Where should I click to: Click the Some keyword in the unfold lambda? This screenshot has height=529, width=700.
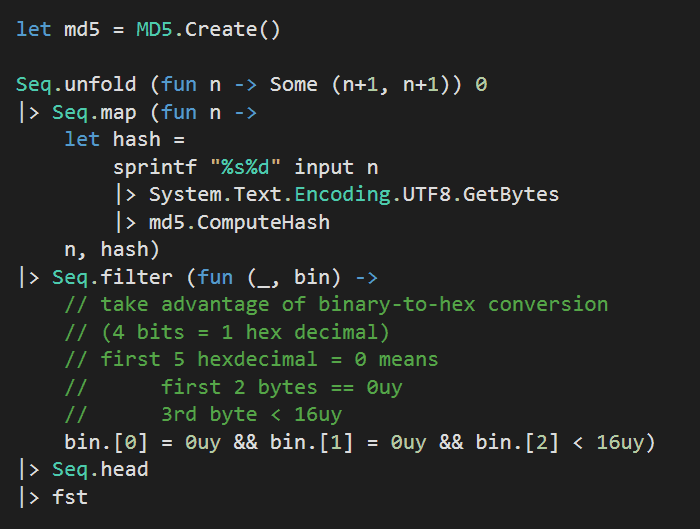pos(294,84)
